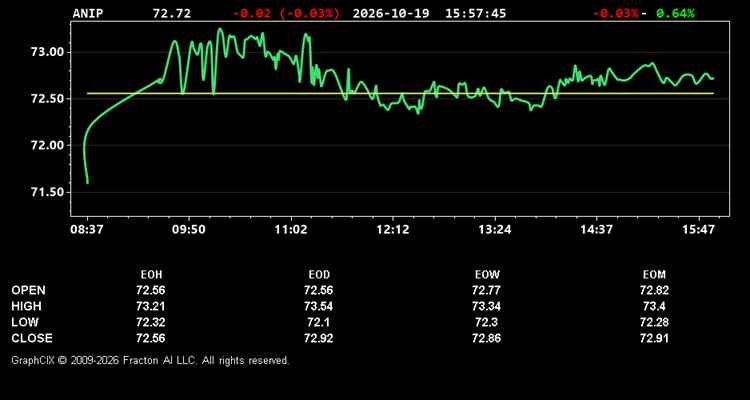The image size is (750, 400).
Task: Click the CLOSE row label
Action: [32, 338]
